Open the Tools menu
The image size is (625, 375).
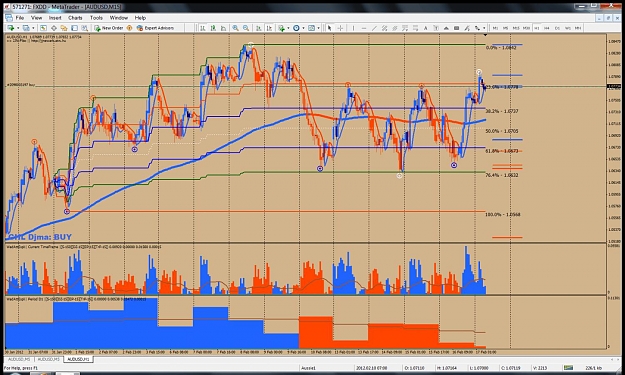pyautogui.click(x=96, y=18)
